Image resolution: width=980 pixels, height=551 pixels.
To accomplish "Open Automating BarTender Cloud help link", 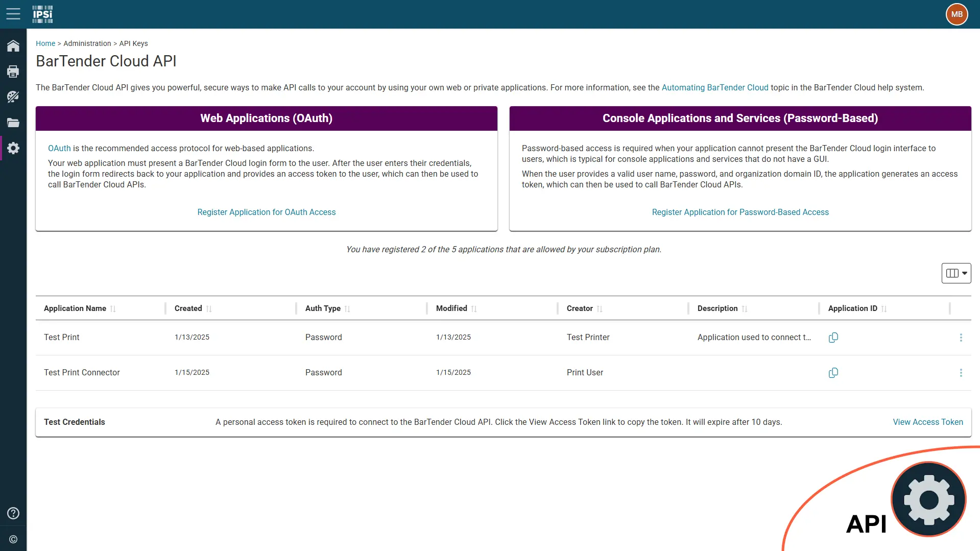I will [x=715, y=87].
